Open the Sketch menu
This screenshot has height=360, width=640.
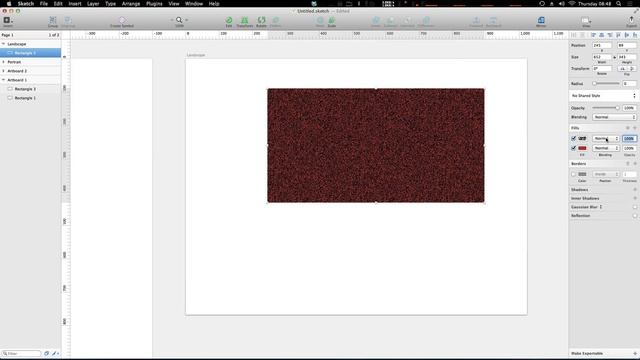(26, 4)
